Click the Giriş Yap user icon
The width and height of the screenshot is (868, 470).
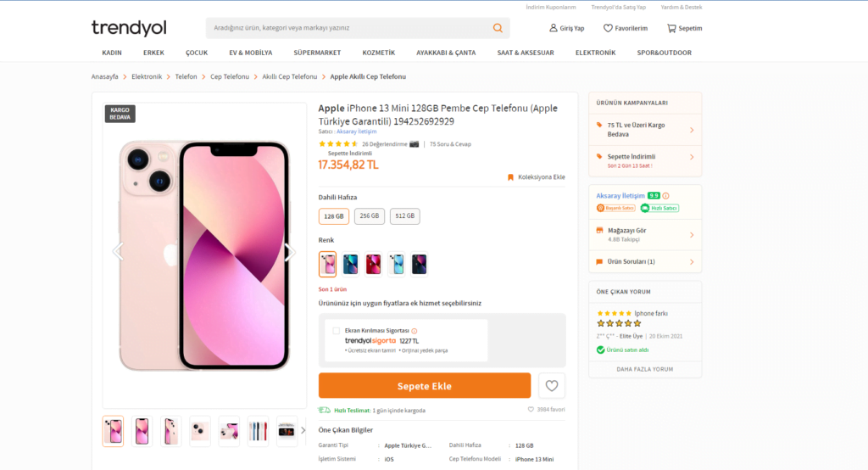[554, 28]
